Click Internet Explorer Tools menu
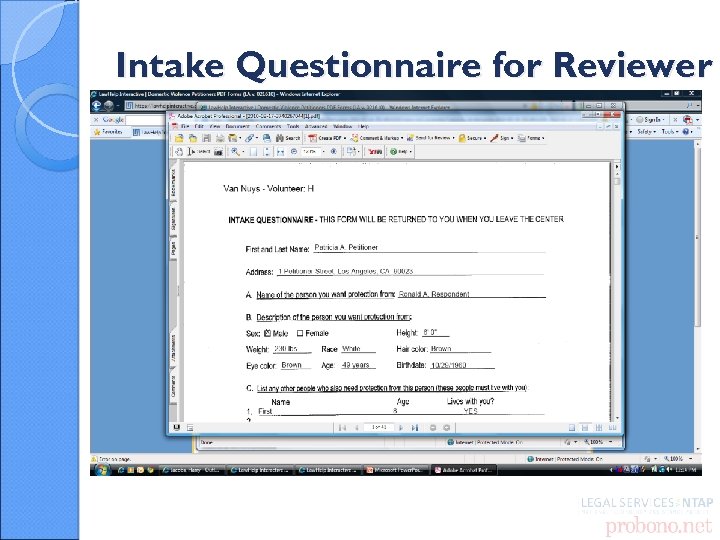Viewport: 720px width, 540px height. 669,132
